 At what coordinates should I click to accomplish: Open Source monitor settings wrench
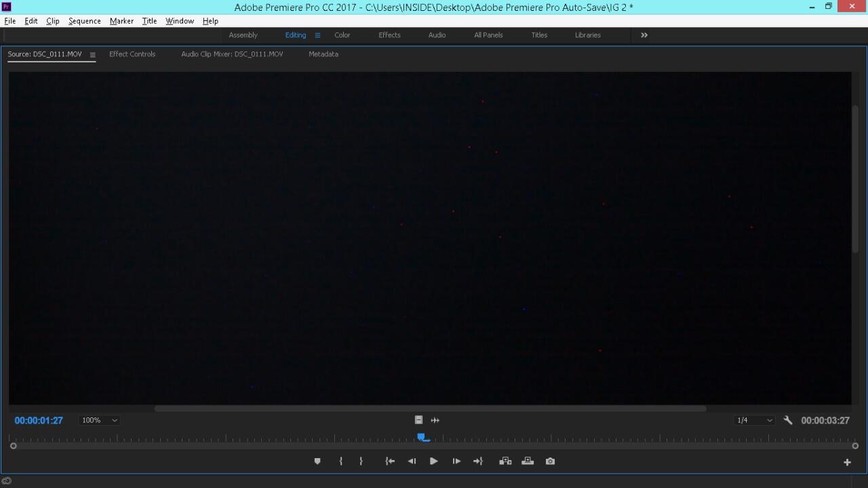pos(788,420)
